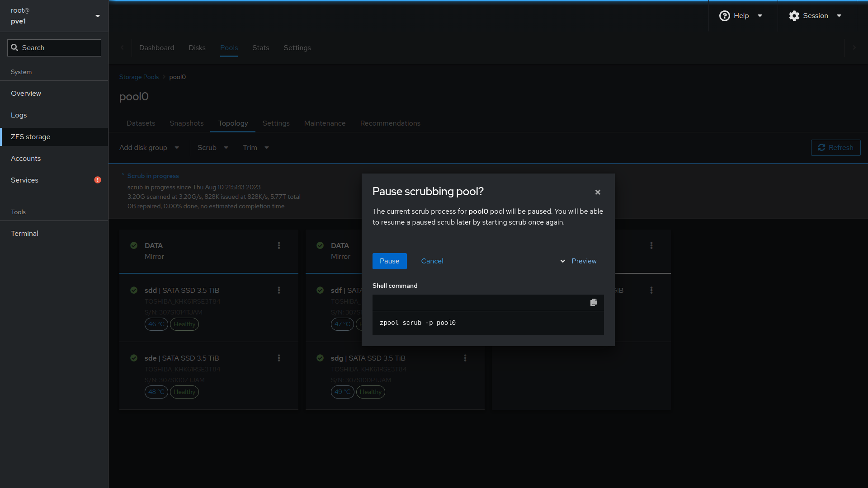Screen dimensions: 868x488
Task: Open the Maintenance tab
Action: tap(325, 123)
